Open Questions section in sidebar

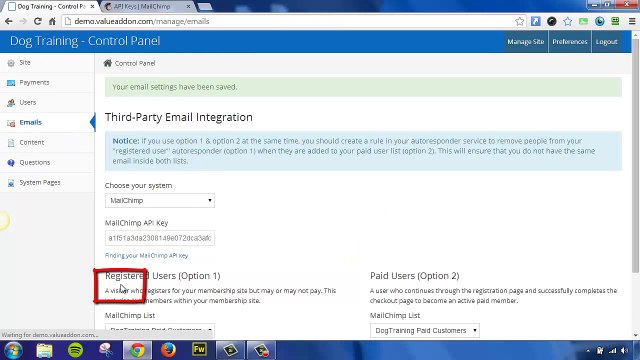[x=47, y=163]
